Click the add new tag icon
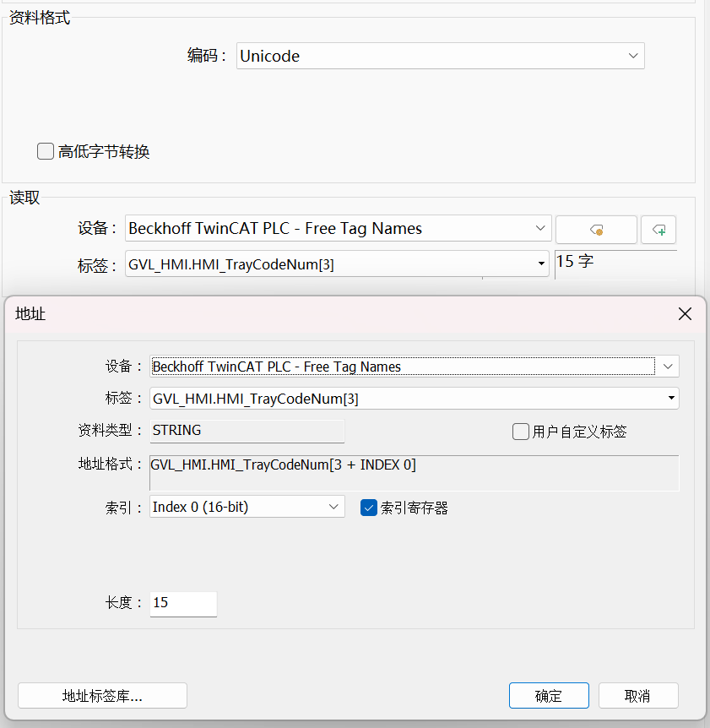The image size is (710, 728). (x=659, y=229)
